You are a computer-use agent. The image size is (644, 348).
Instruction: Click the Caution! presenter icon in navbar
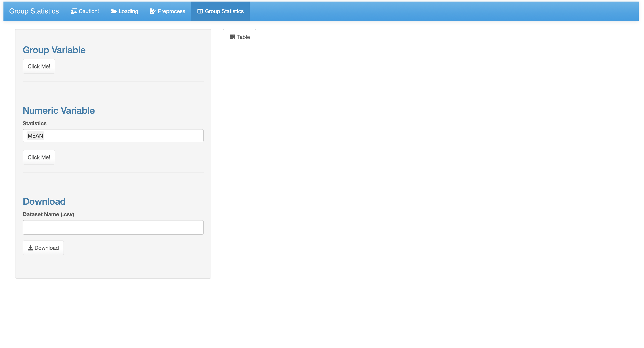point(74,11)
